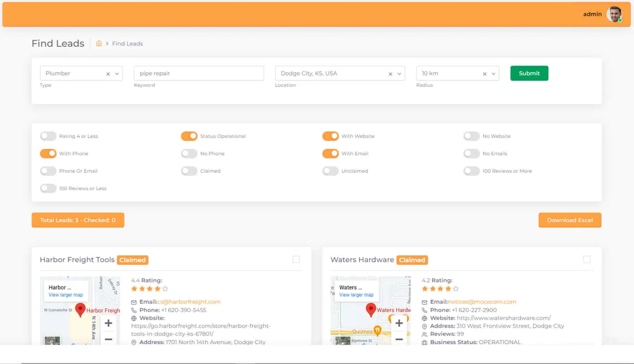This screenshot has height=364, width=634.
Task: Enable the Rating 4 or Less toggle
Action: pos(48,136)
